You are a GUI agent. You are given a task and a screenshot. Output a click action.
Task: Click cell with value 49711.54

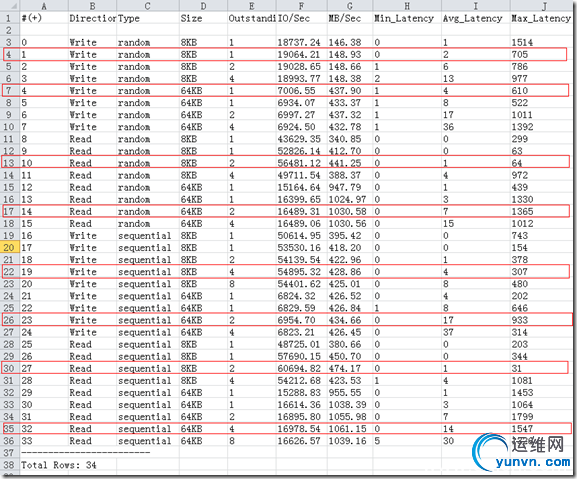(301, 175)
